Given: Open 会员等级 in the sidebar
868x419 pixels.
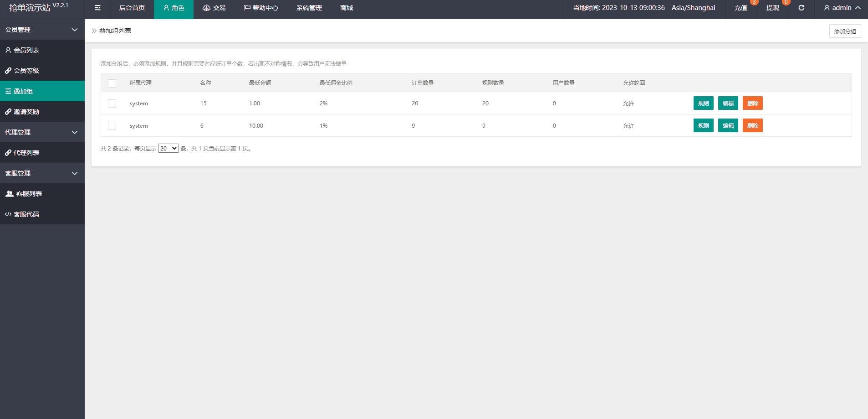Looking at the screenshot, I should 26,71.
